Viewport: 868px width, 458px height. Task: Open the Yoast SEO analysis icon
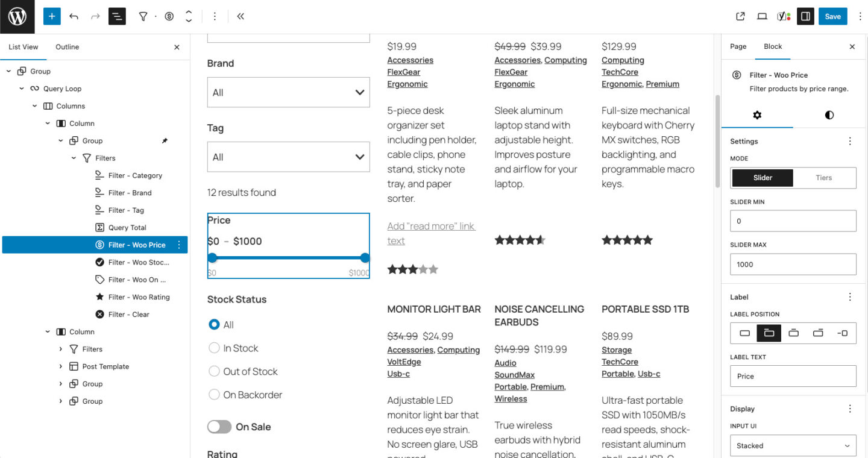[x=782, y=16]
